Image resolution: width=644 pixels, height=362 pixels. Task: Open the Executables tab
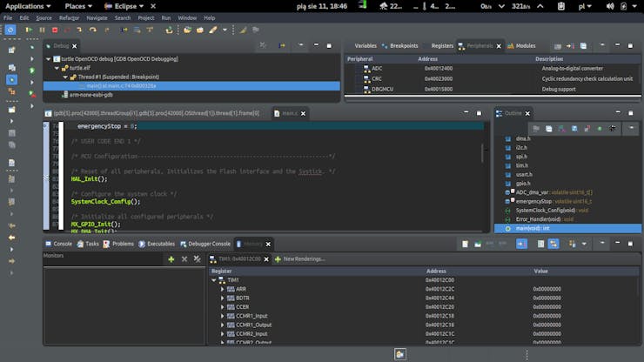click(x=157, y=244)
